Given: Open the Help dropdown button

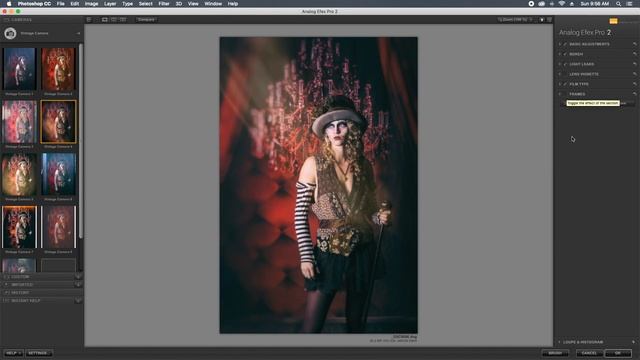Looking at the screenshot, I should [x=13, y=353].
